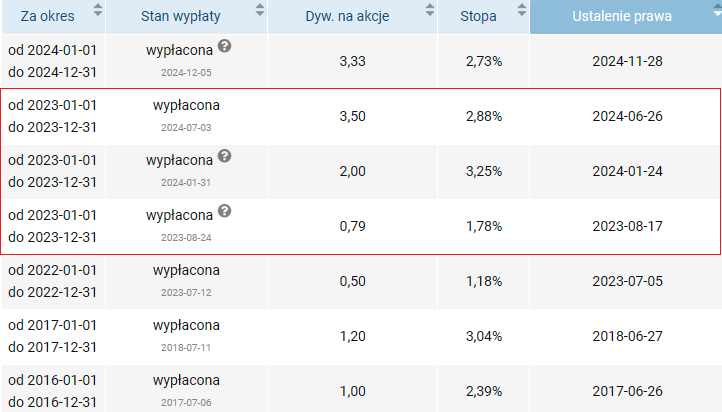Viewport: 722px width, 412px height.
Task: Sort table by Stan wypłaty header
Action: (180, 16)
